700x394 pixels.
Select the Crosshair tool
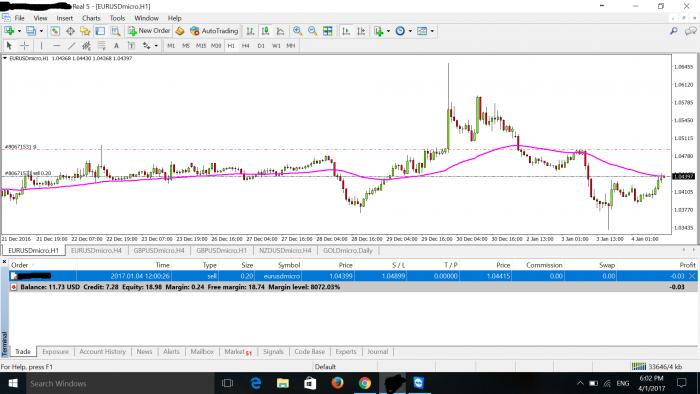tap(25, 46)
